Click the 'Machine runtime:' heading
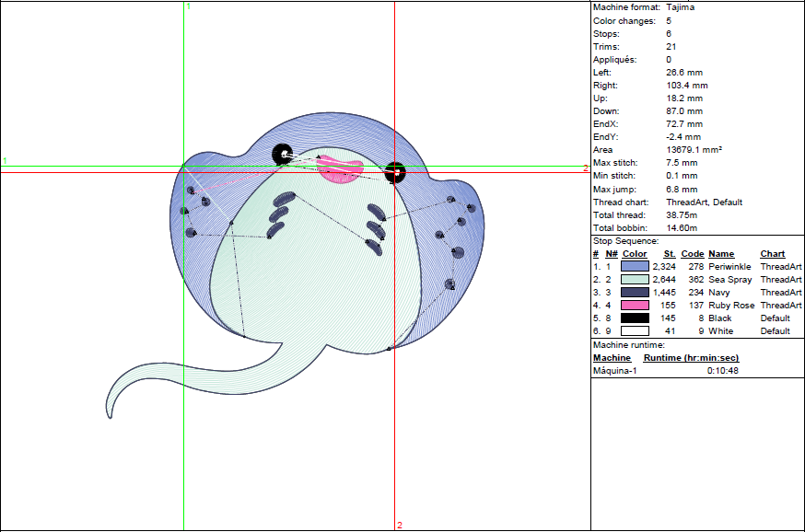 coord(628,345)
